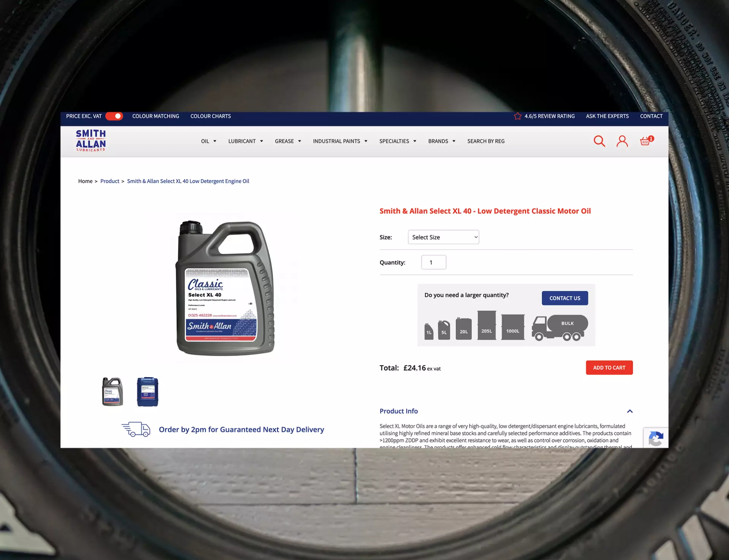Go to Home breadcrumb
Viewport: 729px width, 560px height.
coord(85,181)
